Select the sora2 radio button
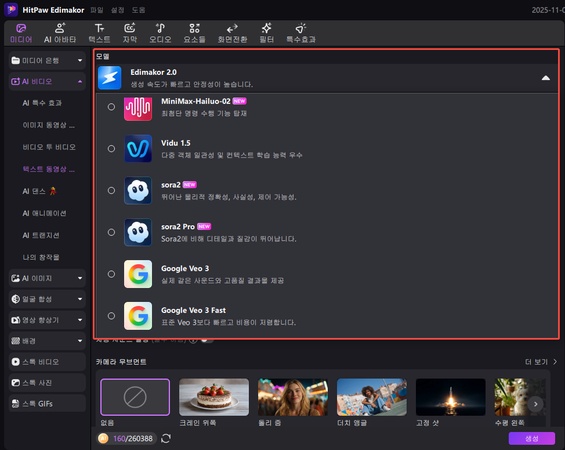This screenshot has width=565, height=450. click(111, 190)
